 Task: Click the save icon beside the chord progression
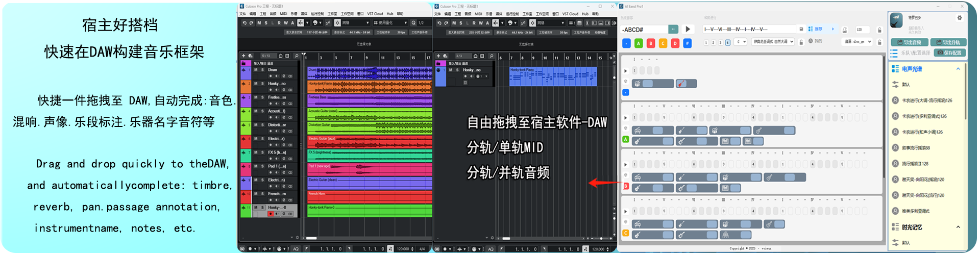(801, 29)
